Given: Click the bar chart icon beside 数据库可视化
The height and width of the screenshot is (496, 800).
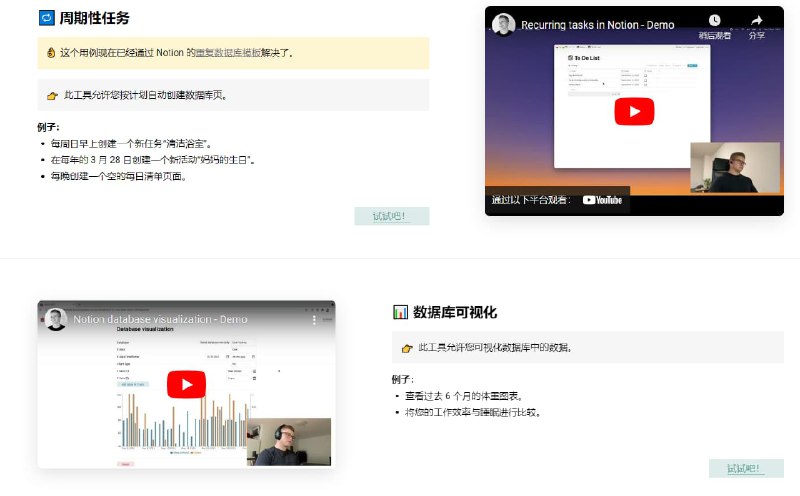Looking at the screenshot, I should (400, 312).
